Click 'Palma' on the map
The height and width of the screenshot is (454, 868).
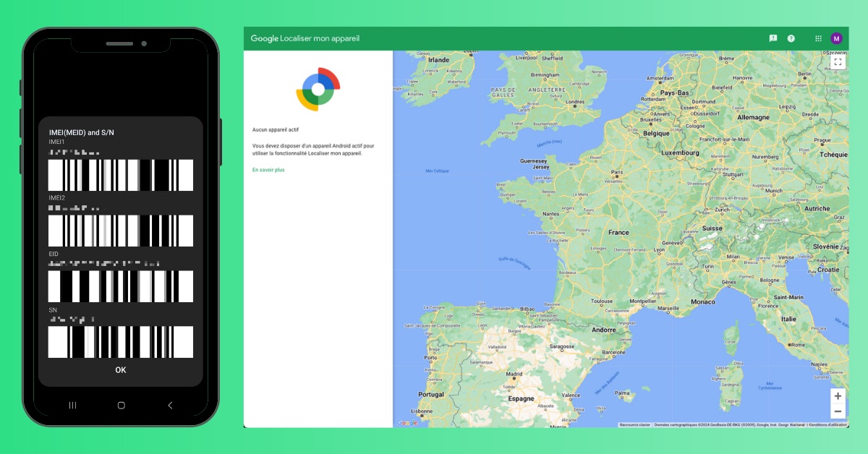point(622,393)
